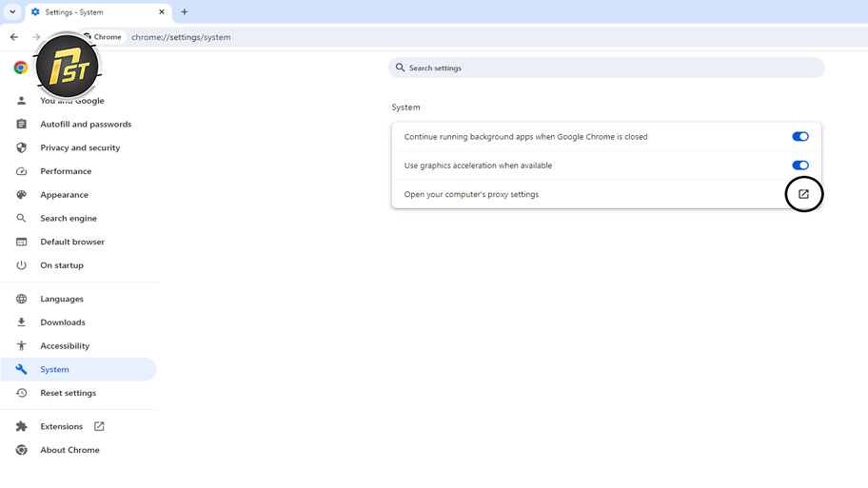This screenshot has height=488, width=868.
Task: Open a new tab with plus button
Action: click(185, 11)
